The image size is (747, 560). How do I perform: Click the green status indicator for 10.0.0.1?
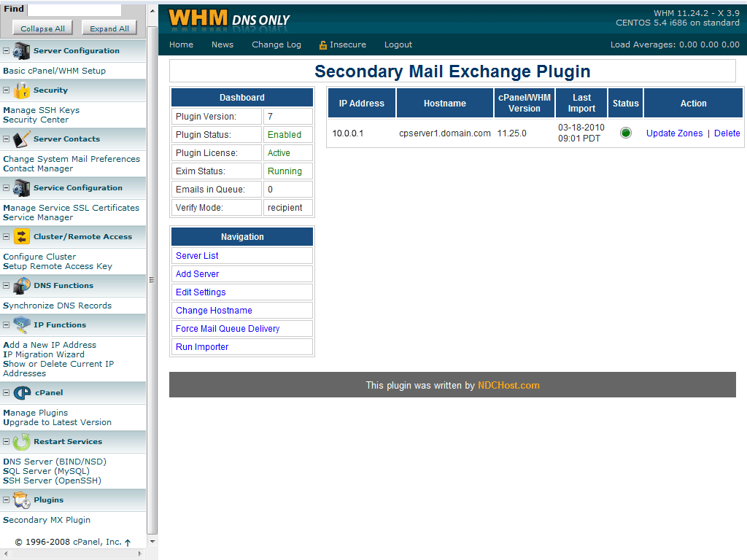pos(625,133)
